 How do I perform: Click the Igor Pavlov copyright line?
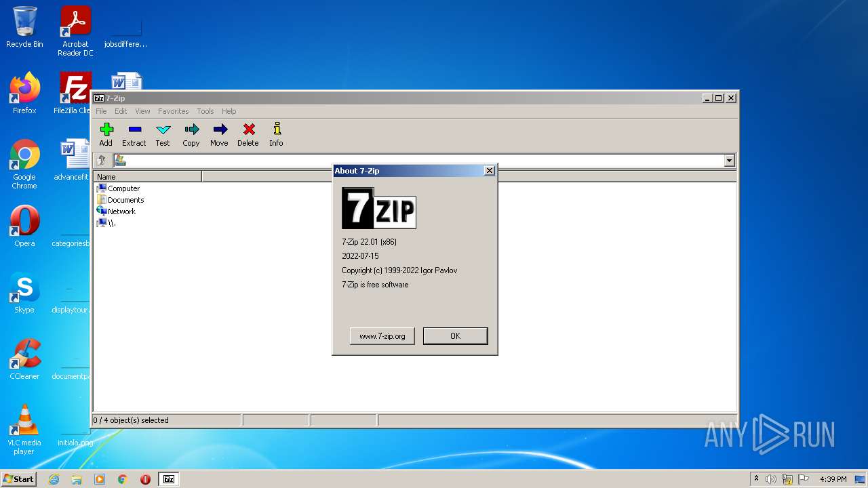tap(399, 270)
